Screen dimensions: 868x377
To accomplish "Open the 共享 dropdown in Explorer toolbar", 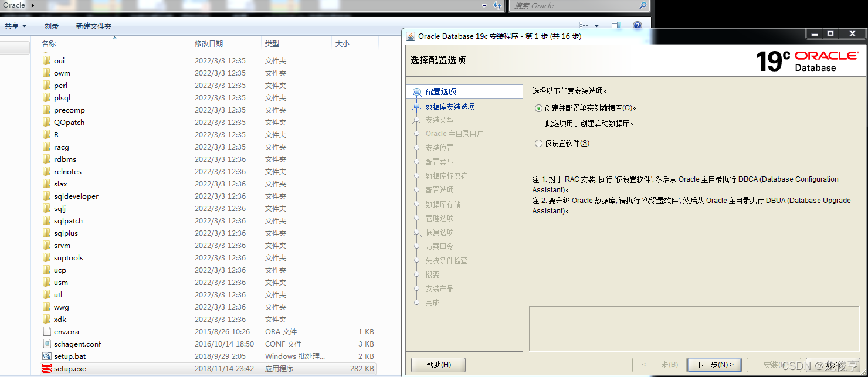I will [15, 26].
